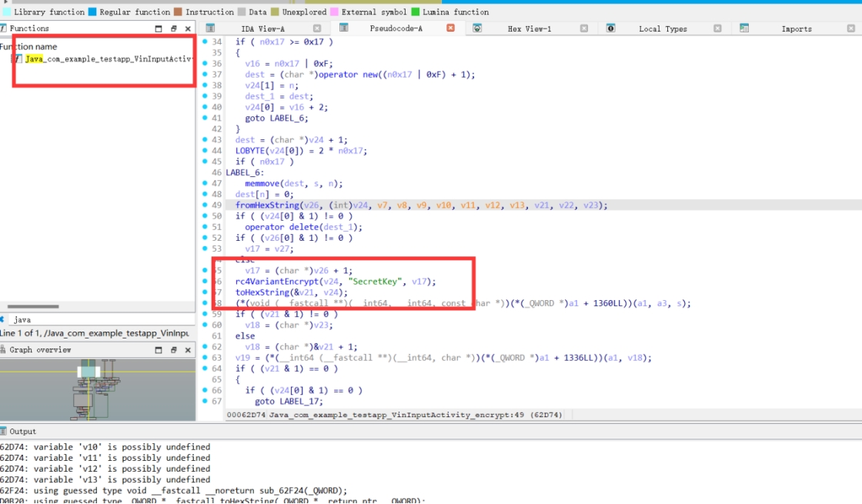The image size is (862, 504).
Task: Click the Hex View-1 tab icon
Action: pos(477,28)
